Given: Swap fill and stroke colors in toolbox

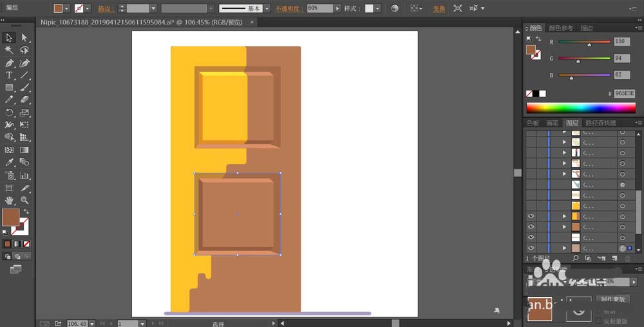Looking at the screenshot, I should [26, 212].
